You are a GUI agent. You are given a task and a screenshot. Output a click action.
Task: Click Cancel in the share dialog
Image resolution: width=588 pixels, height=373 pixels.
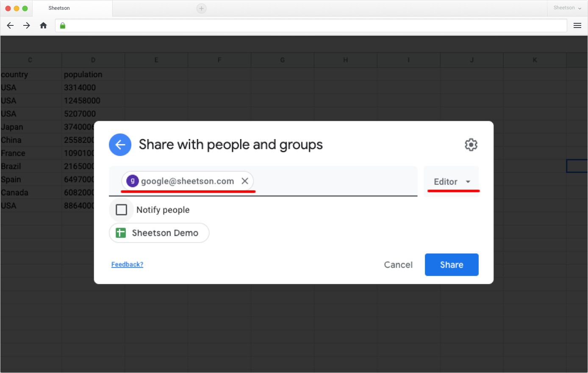pyautogui.click(x=398, y=264)
